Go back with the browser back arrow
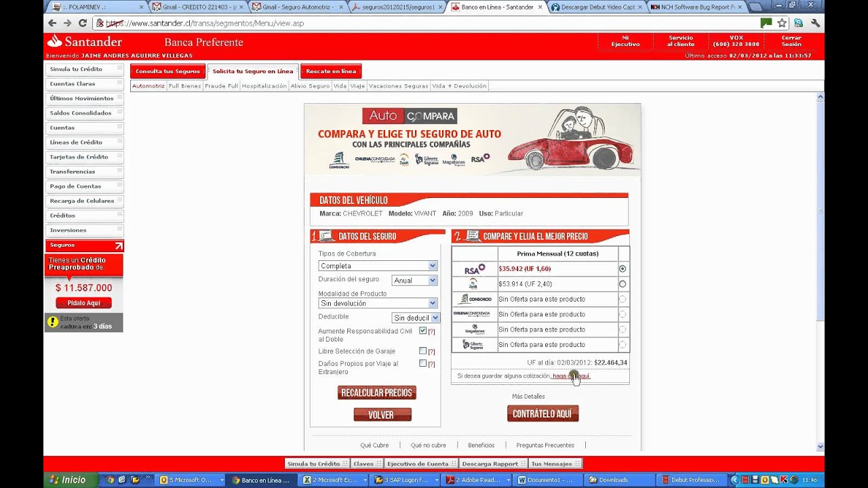The image size is (868, 488). [x=52, y=23]
